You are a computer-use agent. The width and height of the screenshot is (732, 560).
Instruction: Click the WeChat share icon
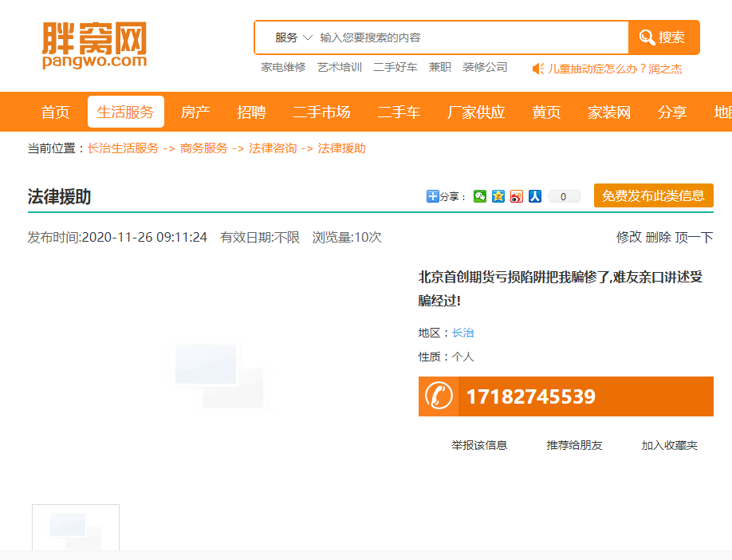click(479, 196)
